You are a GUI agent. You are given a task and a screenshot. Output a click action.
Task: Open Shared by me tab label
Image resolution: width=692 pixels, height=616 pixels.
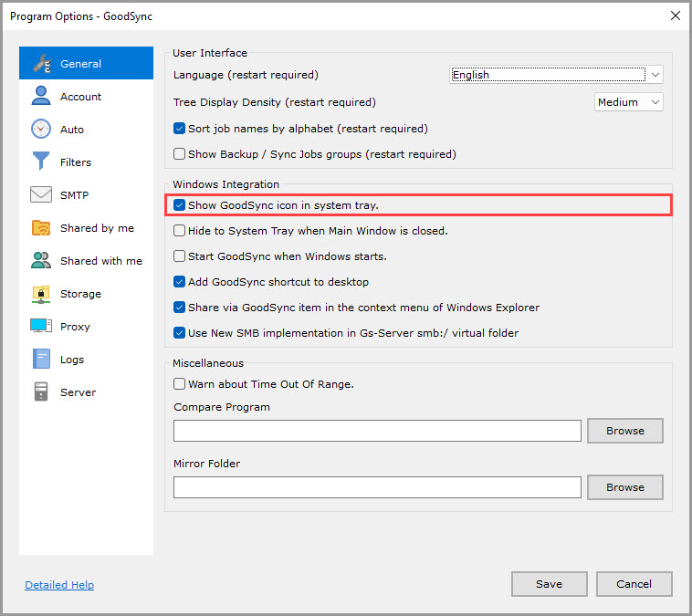97,228
